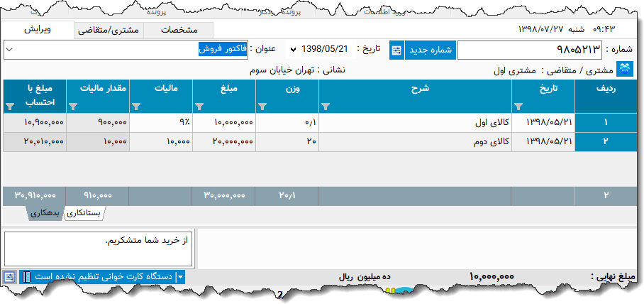Click the amount cell ۲۰,۰۰۰,۰۰۰
Image resolution: width=644 pixels, height=304 pixels.
click(224, 141)
